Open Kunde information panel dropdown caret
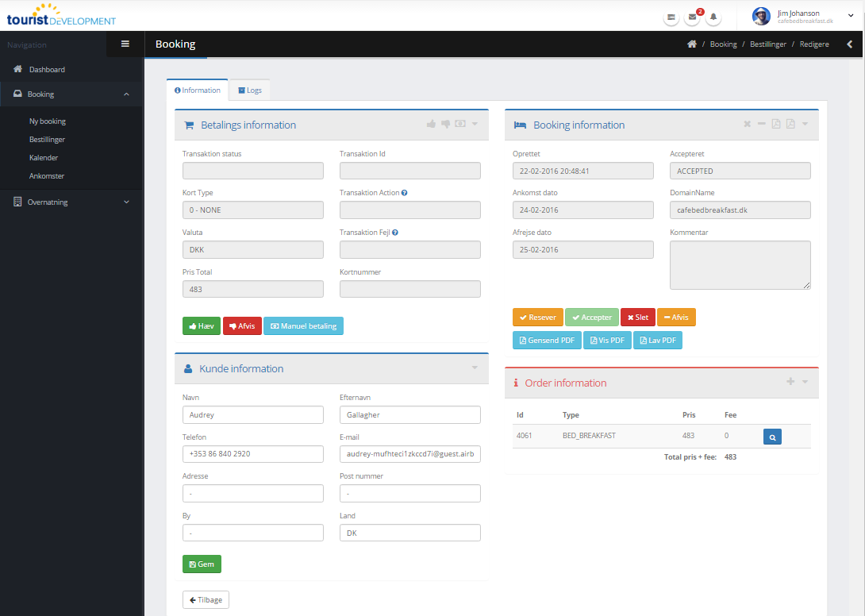865x616 pixels. click(x=475, y=368)
